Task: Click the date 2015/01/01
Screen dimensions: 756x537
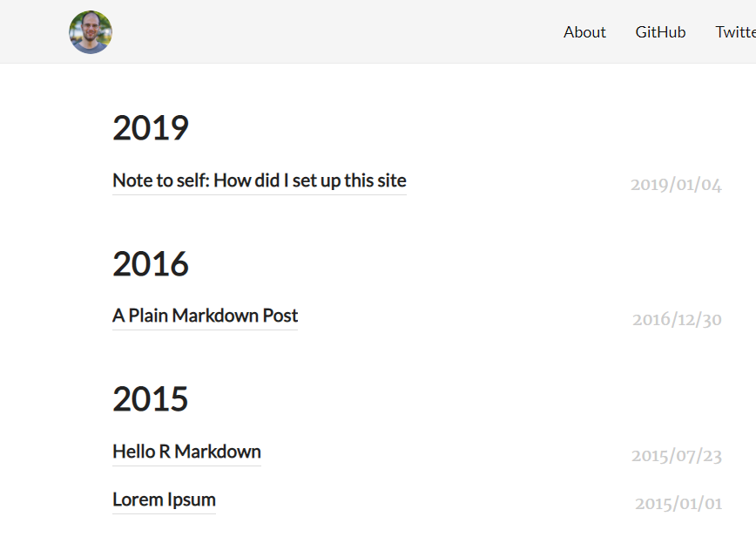Action: [678, 504]
